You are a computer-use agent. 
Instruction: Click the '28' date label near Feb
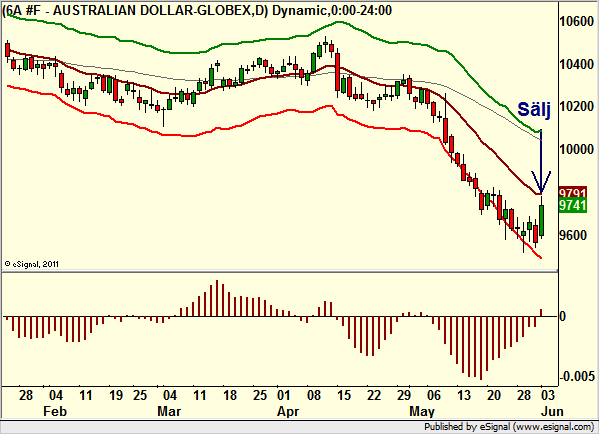click(25, 395)
